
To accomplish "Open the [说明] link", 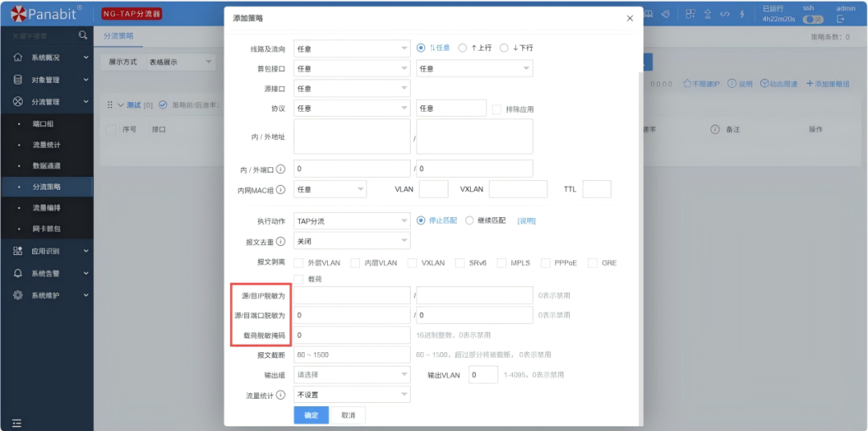I will pyautogui.click(x=526, y=221).
